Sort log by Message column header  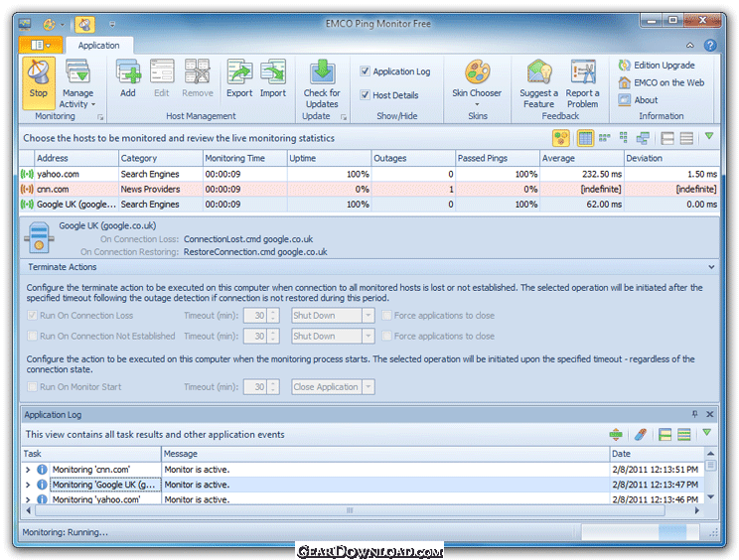click(385, 454)
